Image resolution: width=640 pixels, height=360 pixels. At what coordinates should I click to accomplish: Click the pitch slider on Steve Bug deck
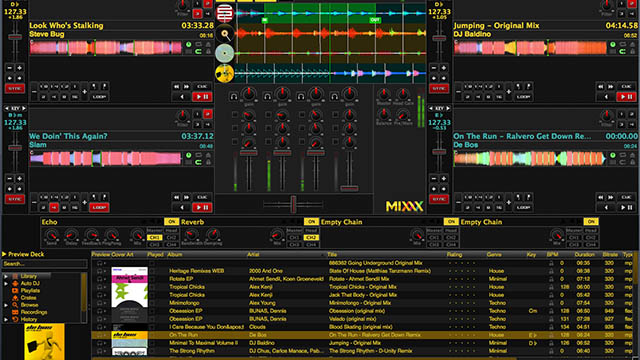click(x=15, y=37)
